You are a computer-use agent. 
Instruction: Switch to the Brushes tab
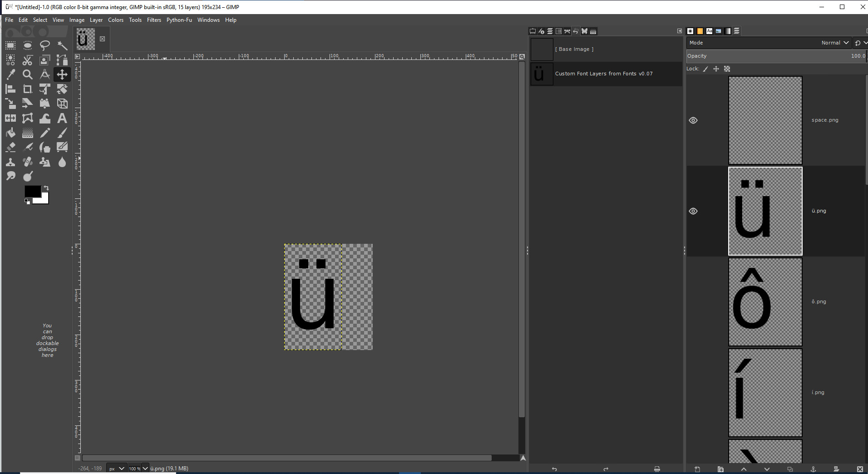pyautogui.click(x=690, y=31)
